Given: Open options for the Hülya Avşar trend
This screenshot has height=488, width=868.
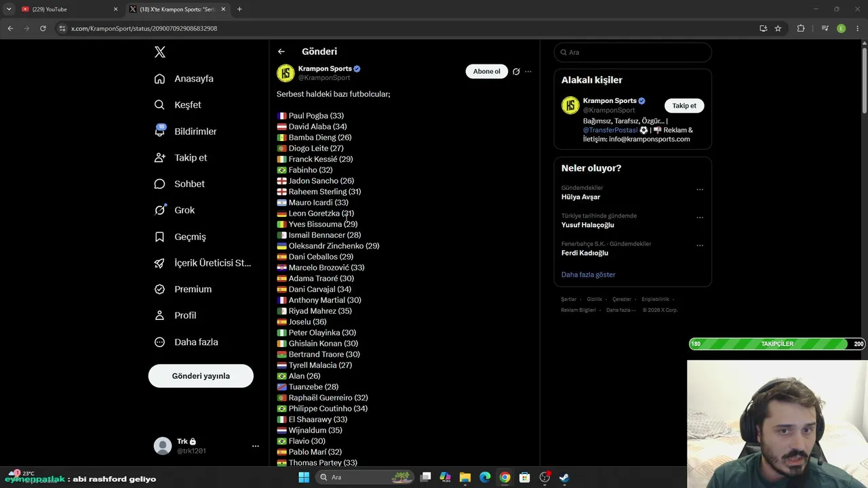Looking at the screenshot, I should [x=700, y=190].
